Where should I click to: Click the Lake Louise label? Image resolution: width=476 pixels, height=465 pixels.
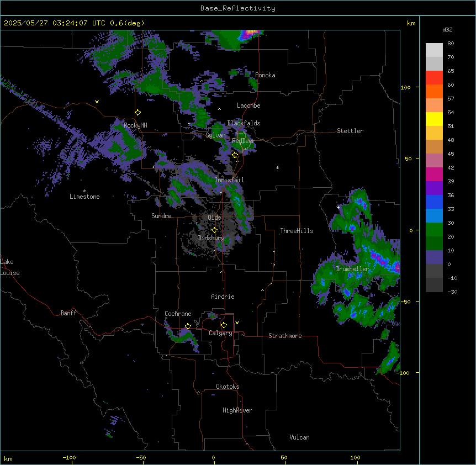click(x=10, y=267)
